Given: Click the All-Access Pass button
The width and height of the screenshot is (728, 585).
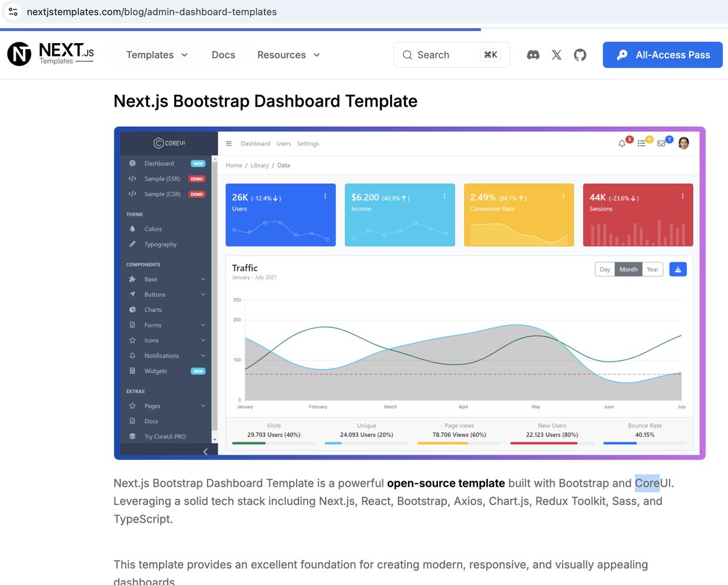Looking at the screenshot, I should point(663,55).
